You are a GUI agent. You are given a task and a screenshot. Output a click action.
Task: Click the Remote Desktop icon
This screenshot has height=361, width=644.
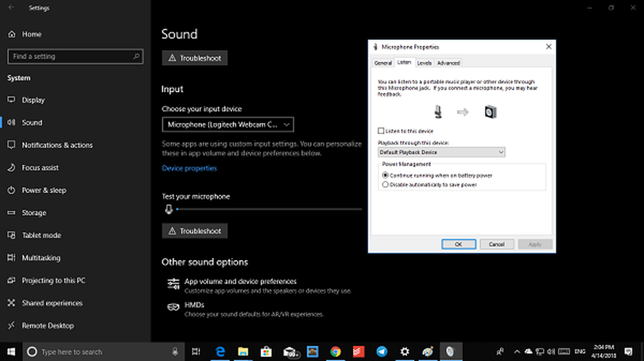tap(11, 326)
